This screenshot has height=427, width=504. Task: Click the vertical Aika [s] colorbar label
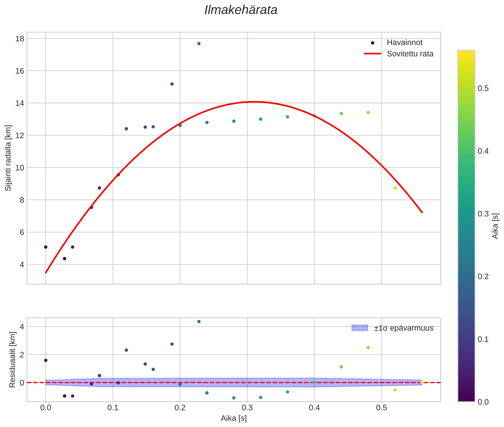(495, 226)
